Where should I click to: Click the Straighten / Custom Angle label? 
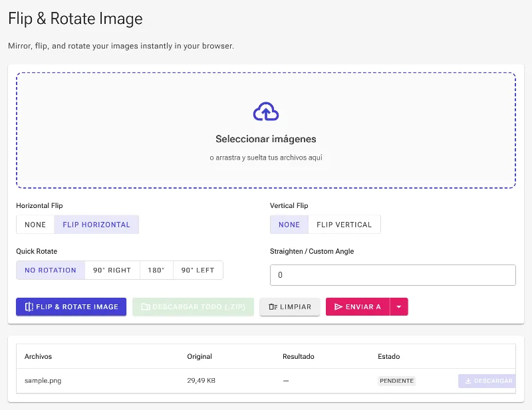(312, 251)
